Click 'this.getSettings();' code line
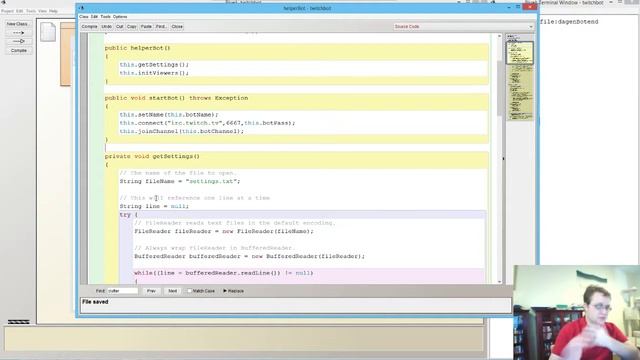The width and height of the screenshot is (640, 360). (x=154, y=65)
